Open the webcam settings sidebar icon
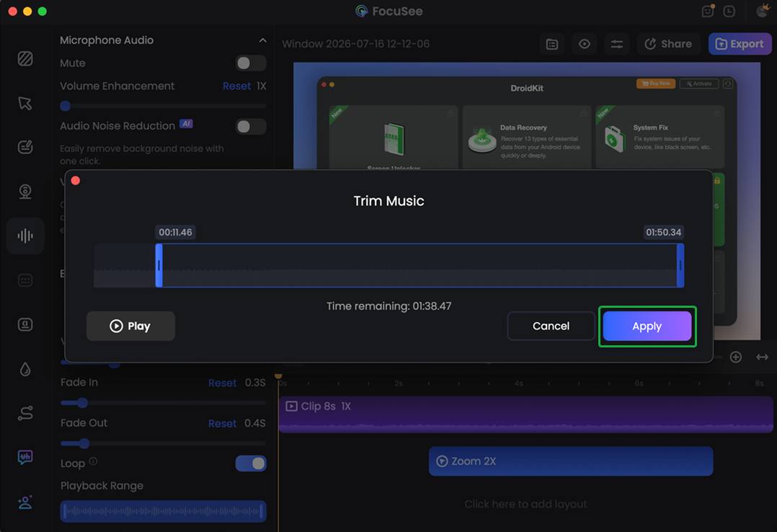The image size is (777, 532). tap(25, 191)
